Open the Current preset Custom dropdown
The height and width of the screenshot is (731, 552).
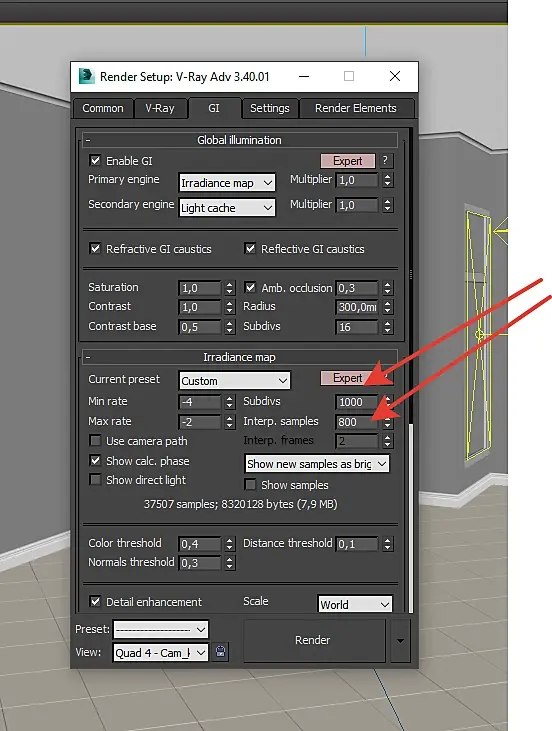(235, 380)
